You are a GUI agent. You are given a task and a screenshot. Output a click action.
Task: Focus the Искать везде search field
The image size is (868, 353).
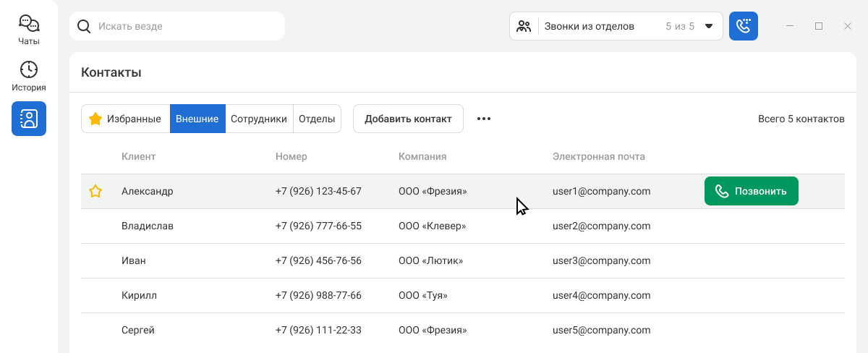point(177,26)
